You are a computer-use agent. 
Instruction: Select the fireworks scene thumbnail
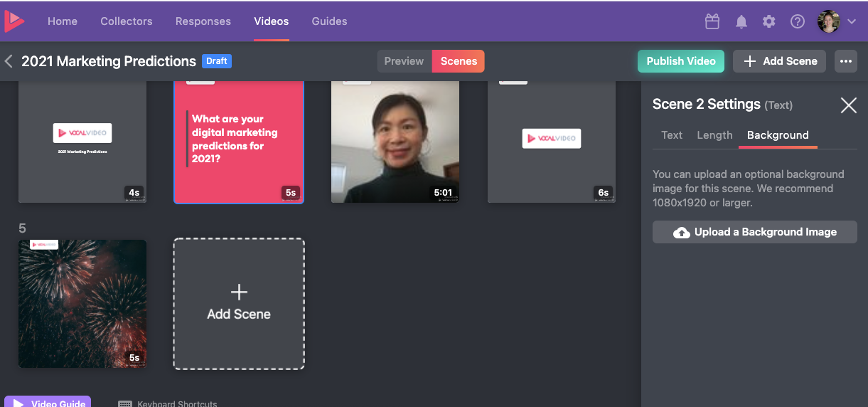pos(82,304)
